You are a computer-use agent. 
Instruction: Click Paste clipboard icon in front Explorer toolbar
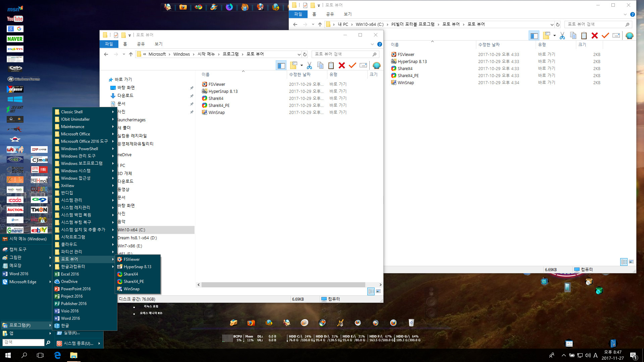pyautogui.click(x=331, y=65)
